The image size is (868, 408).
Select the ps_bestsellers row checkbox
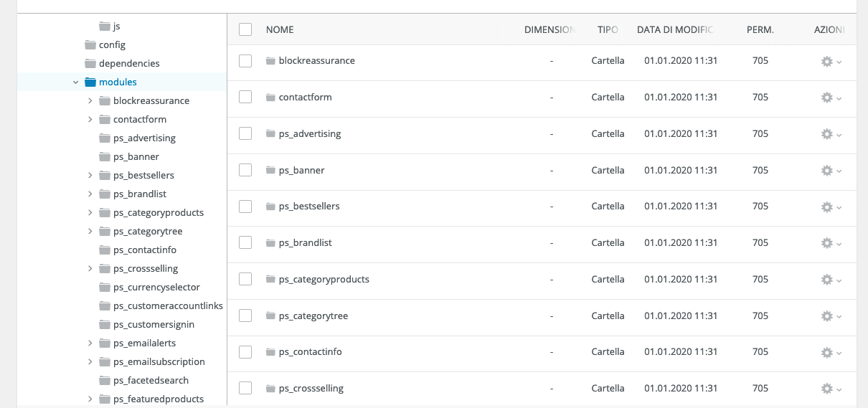(245, 207)
